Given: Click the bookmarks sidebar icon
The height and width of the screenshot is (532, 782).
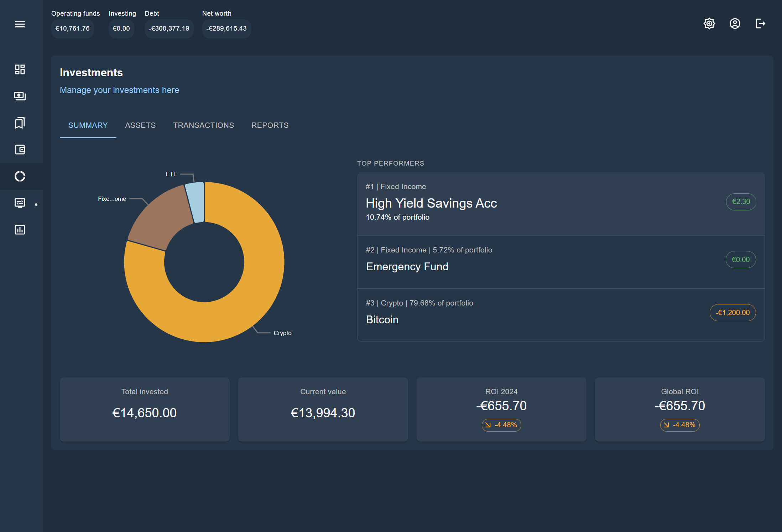Looking at the screenshot, I should click(20, 123).
